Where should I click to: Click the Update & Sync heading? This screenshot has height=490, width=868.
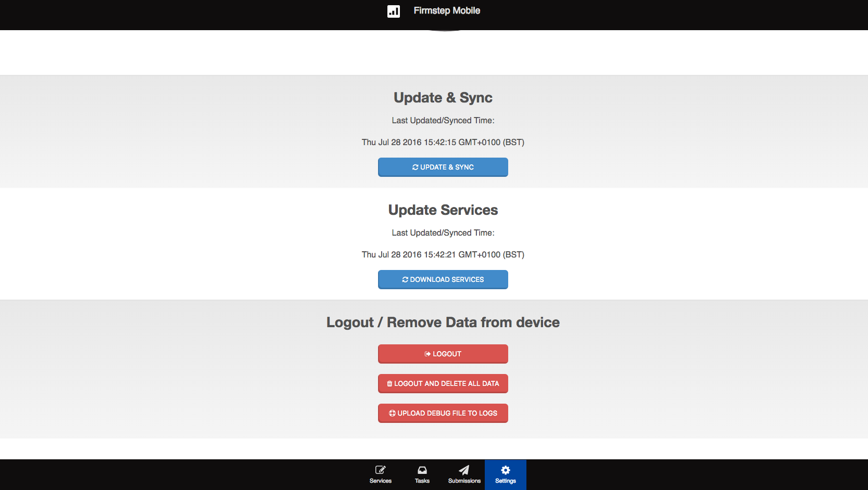tap(443, 98)
